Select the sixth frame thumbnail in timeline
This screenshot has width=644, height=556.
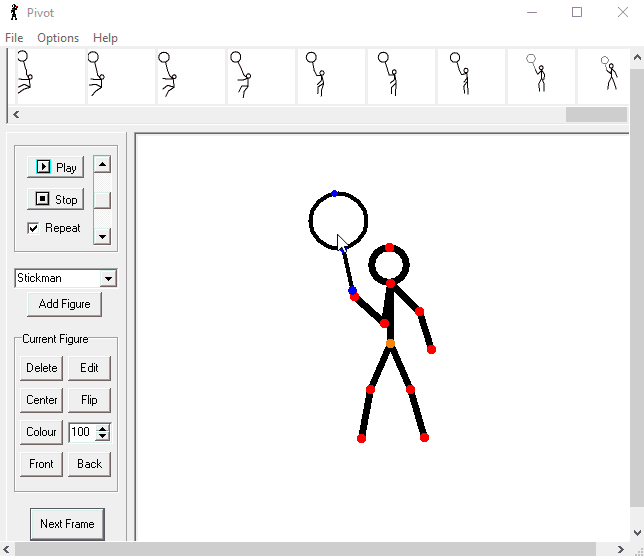coord(401,76)
